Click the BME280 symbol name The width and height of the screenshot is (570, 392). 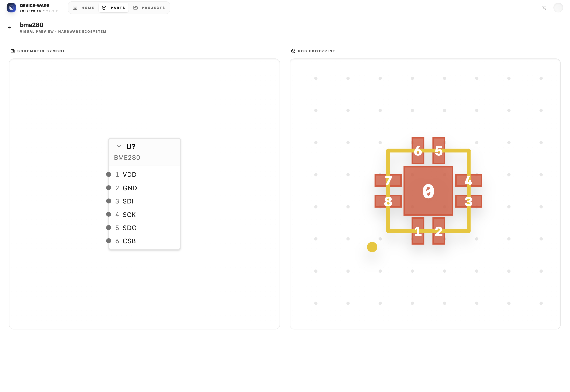pyautogui.click(x=127, y=158)
